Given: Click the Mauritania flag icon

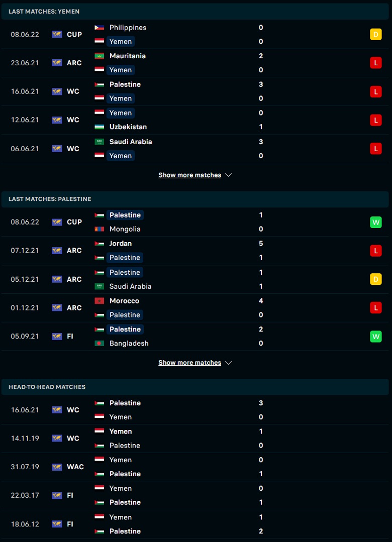Looking at the screenshot, I should point(100,56).
